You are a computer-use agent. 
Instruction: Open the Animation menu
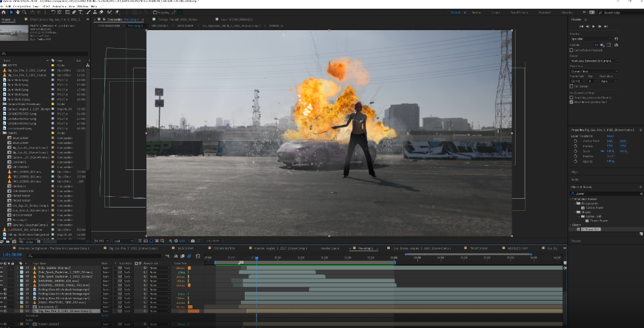(x=59, y=6)
